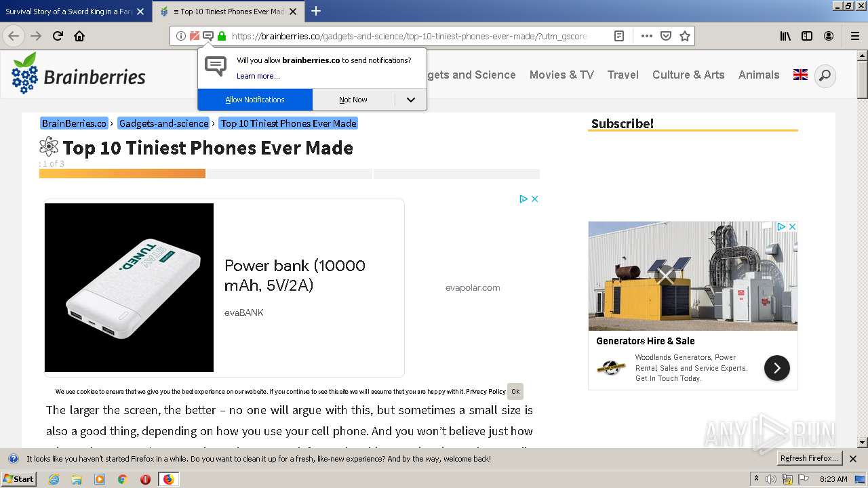
Task: Open Internet Explorer from taskbar
Action: click(x=54, y=479)
